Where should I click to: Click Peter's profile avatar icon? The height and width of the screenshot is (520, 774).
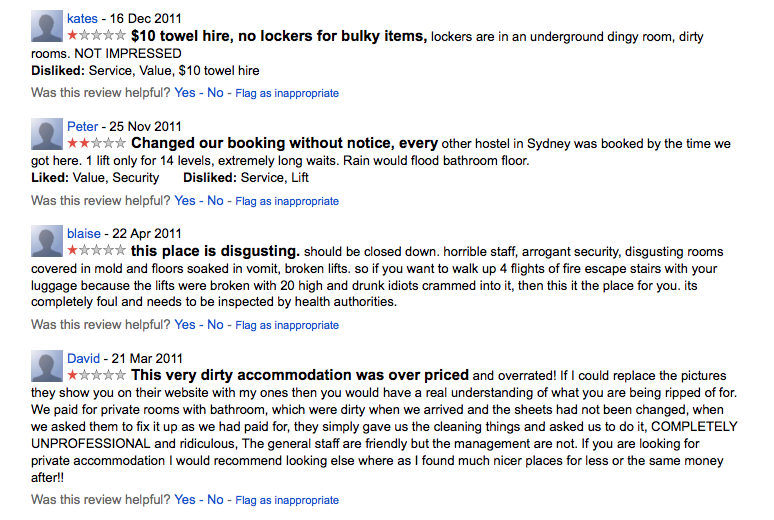pos(47,134)
